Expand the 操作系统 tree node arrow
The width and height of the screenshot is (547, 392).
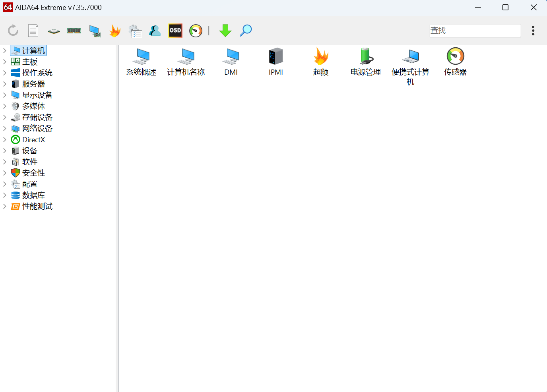(x=5, y=73)
